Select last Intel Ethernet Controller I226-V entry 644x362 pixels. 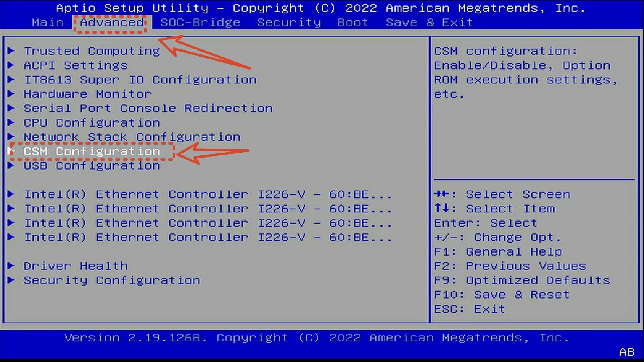pyautogui.click(x=208, y=238)
